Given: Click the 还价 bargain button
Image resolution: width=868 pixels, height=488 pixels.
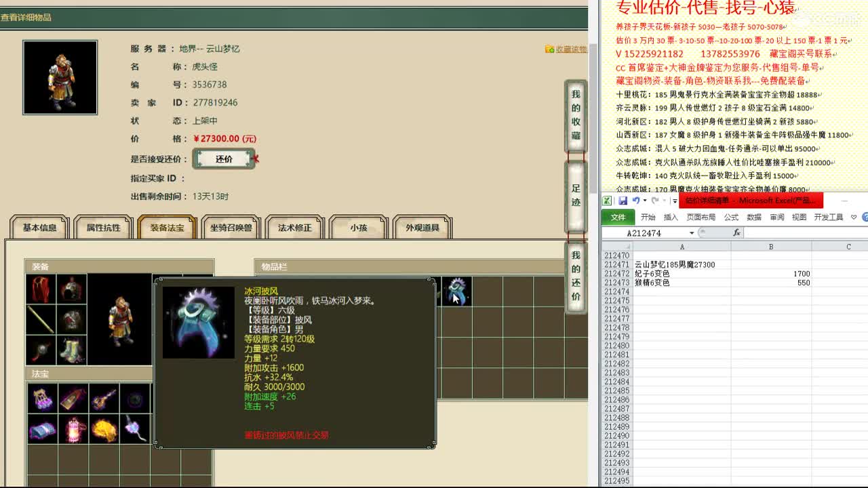Looking at the screenshot, I should 224,159.
